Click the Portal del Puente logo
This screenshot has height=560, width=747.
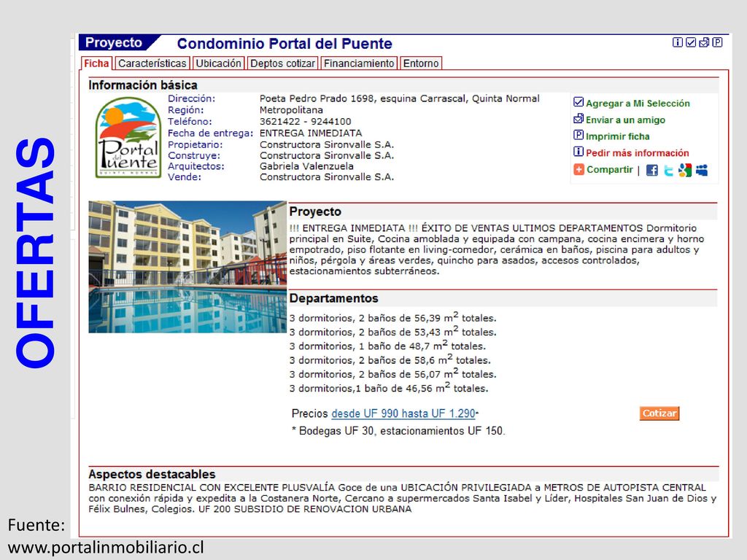pos(128,138)
